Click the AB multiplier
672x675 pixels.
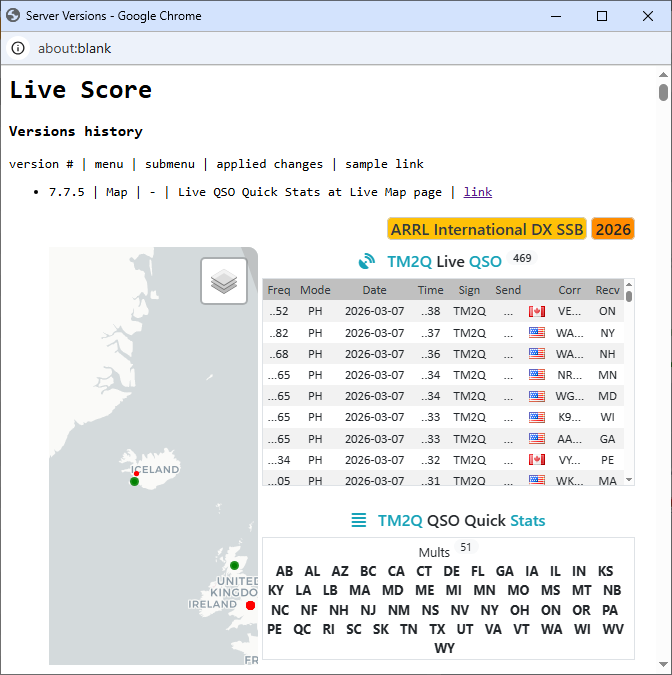point(284,571)
